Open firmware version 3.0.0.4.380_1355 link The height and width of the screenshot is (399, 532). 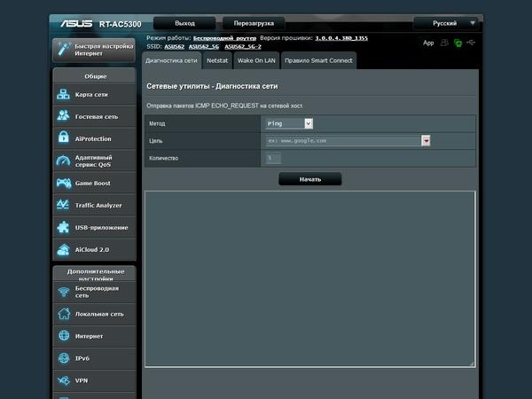pos(341,38)
